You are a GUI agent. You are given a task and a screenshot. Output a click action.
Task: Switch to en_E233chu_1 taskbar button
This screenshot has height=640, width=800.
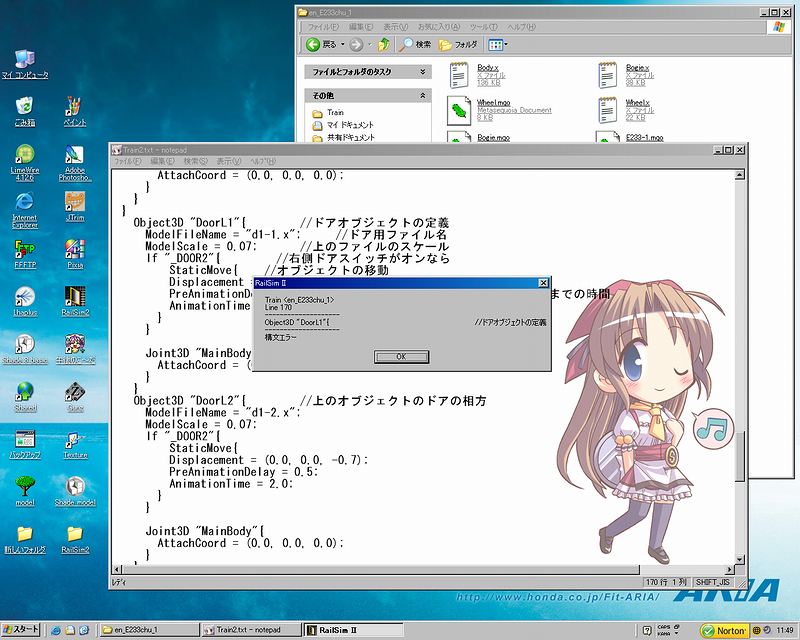(x=148, y=630)
